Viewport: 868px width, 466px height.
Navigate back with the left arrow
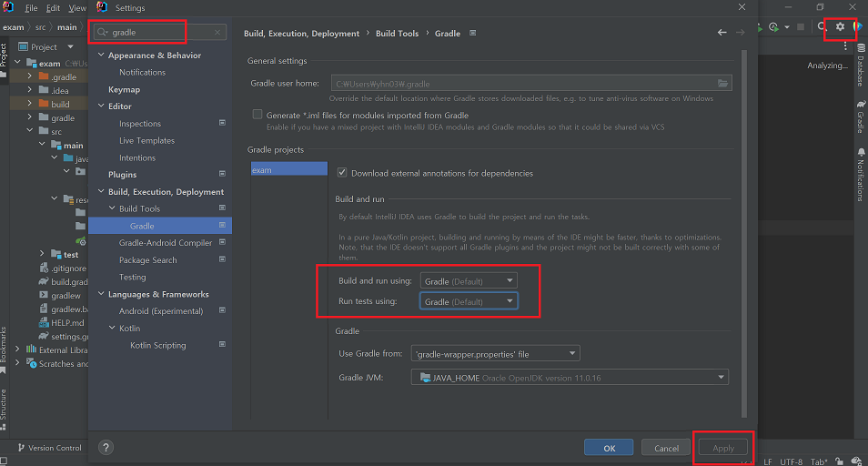point(722,33)
